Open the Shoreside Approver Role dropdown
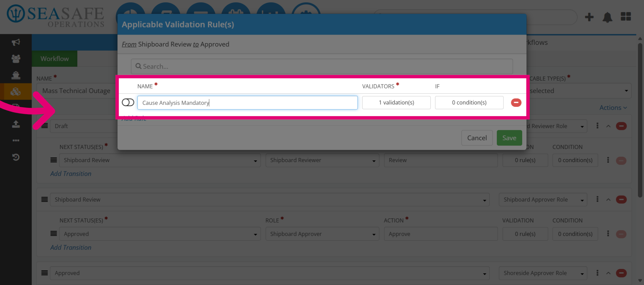The width and height of the screenshot is (644, 285). [543, 273]
